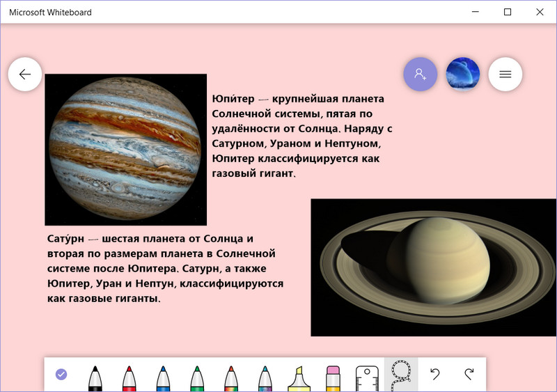Select the green pen
557x392 pixels.
click(x=197, y=379)
